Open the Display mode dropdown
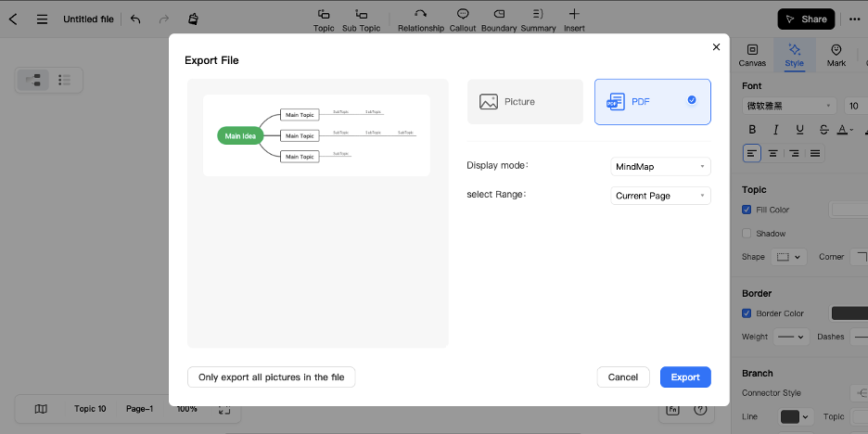 [660, 166]
